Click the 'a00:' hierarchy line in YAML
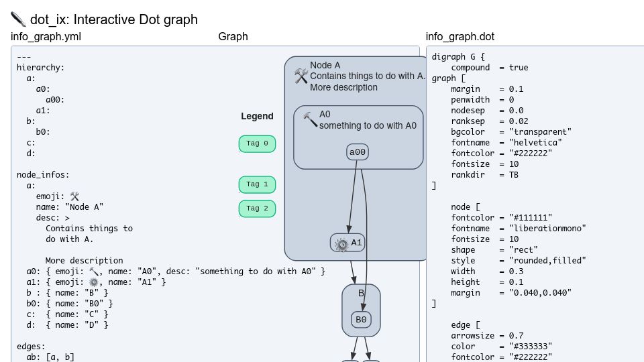 (x=55, y=99)
